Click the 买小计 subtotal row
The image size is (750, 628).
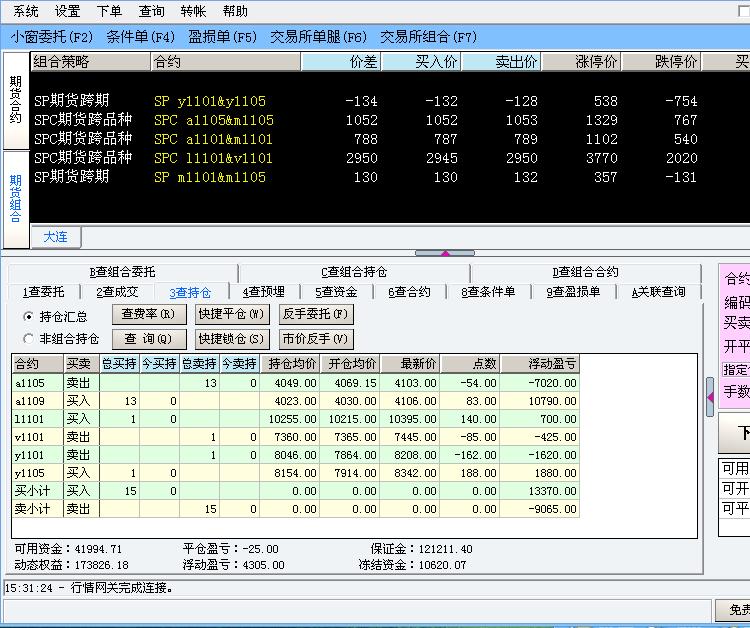[296, 491]
